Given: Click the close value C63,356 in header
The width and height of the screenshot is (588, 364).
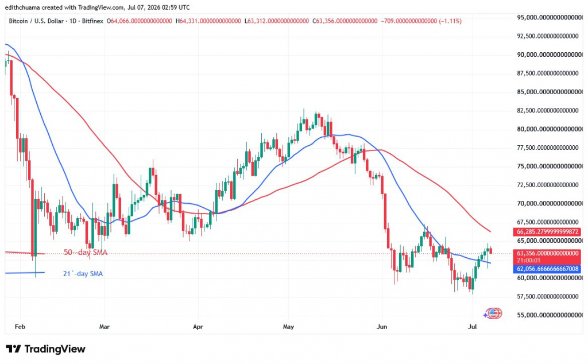Looking at the screenshot, I should pos(345,21).
